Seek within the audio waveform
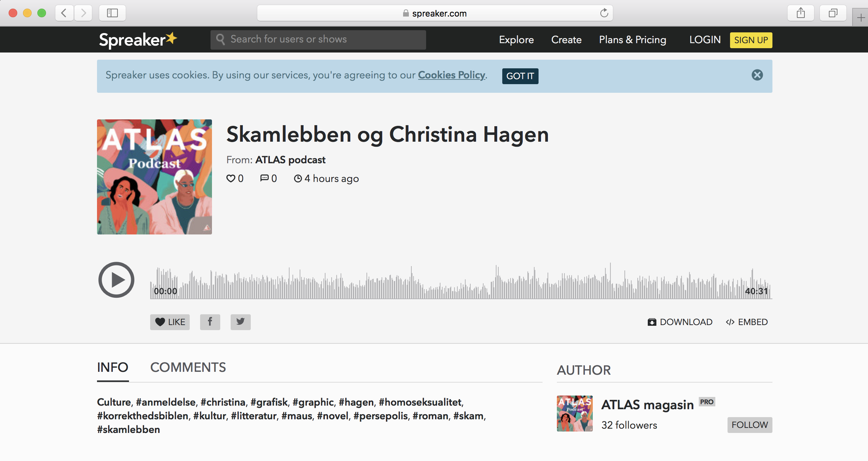The height and width of the screenshot is (461, 868). coord(461,281)
